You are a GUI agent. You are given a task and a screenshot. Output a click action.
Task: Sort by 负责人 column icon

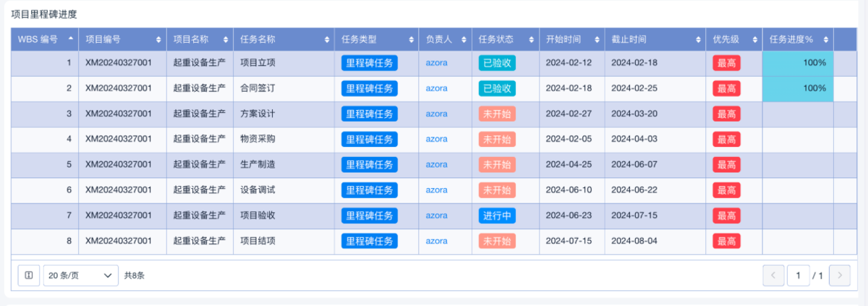[x=464, y=39]
